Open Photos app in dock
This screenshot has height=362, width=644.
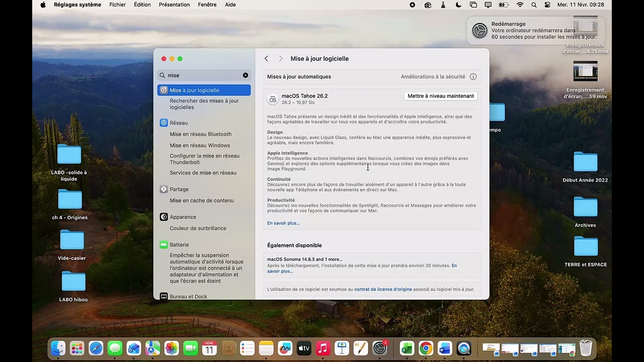pos(172,348)
